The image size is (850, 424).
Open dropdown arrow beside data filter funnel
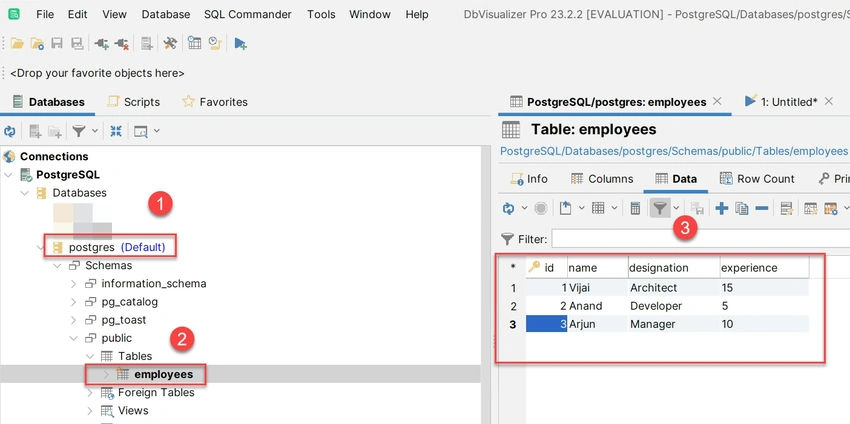(x=676, y=208)
